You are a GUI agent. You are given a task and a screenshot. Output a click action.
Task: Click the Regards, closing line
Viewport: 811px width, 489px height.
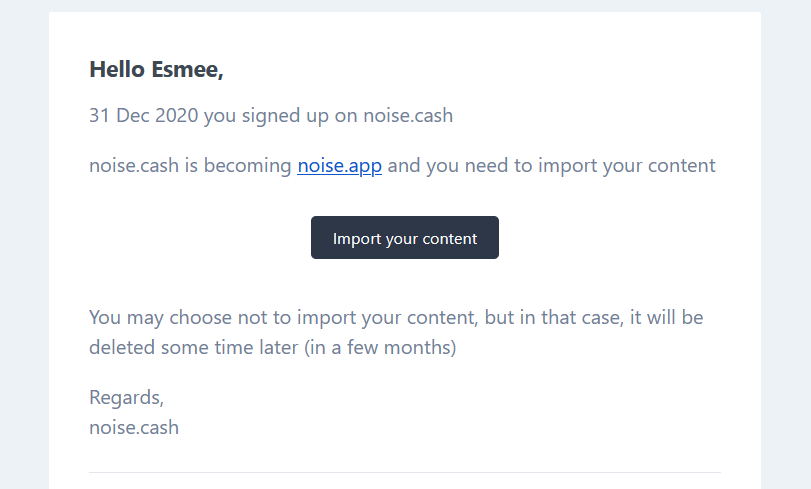tap(127, 397)
